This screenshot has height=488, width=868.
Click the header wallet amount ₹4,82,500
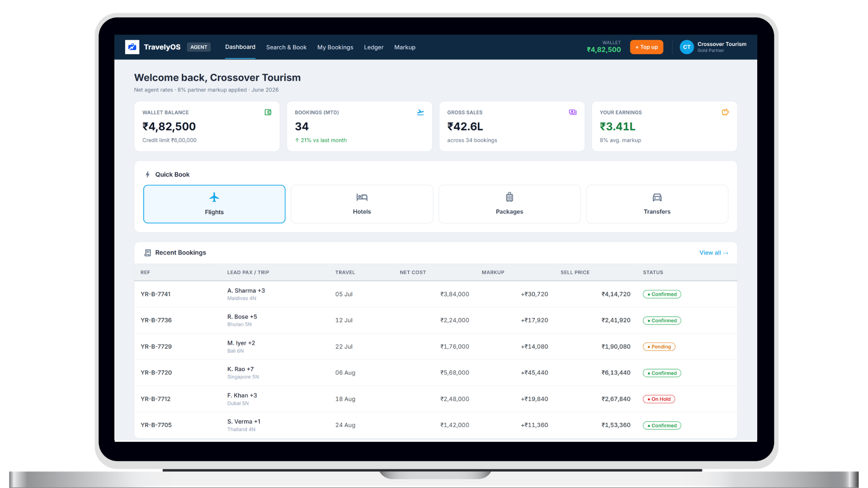604,50
